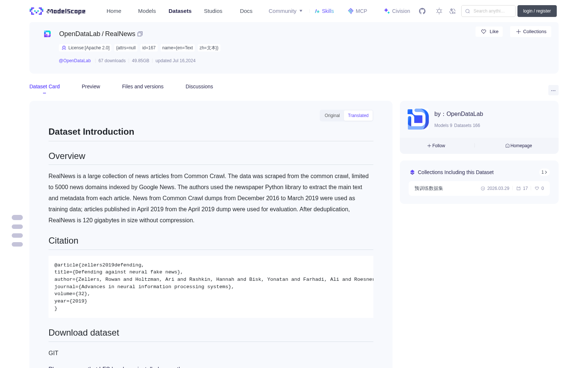Click the login / register button
Viewport: 588px width, 368px height.
[537, 11]
